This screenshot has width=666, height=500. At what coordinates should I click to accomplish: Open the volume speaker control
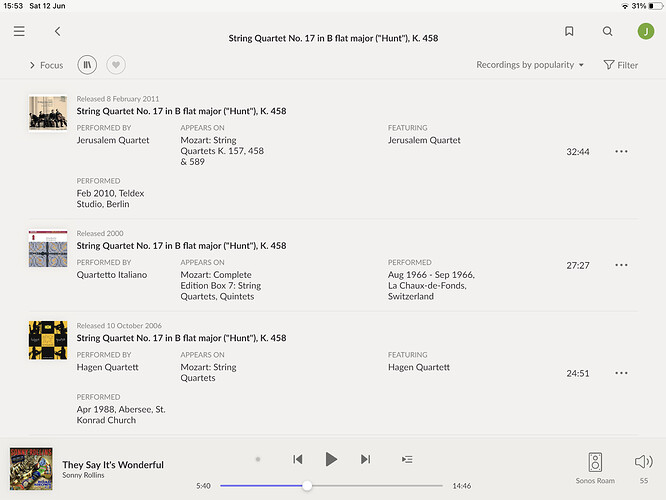point(643,462)
